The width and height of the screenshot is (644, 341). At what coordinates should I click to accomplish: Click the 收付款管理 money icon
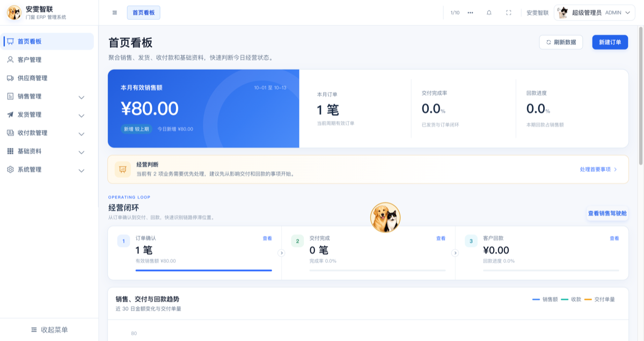click(10, 133)
